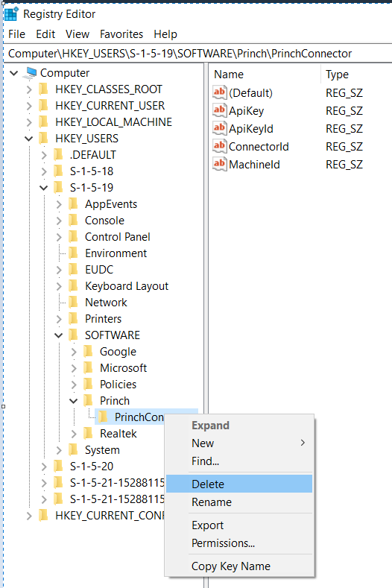Image resolution: width=392 pixels, height=588 pixels.
Task: Select the Computer root icon
Action: pyautogui.click(x=30, y=73)
